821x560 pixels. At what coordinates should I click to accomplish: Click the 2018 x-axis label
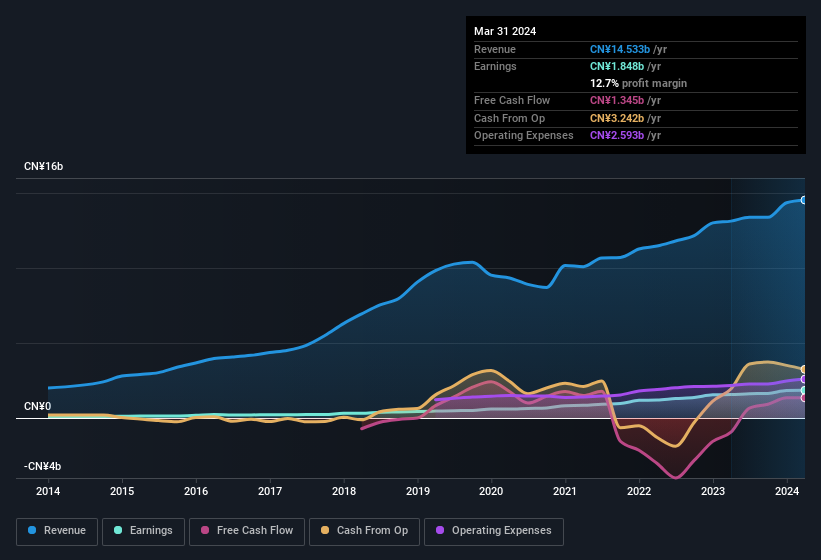344,491
